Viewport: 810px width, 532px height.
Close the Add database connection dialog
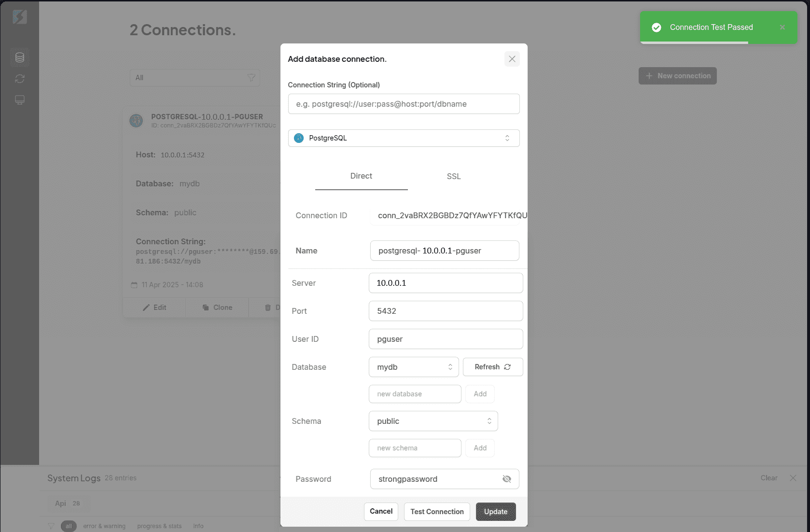click(512, 59)
